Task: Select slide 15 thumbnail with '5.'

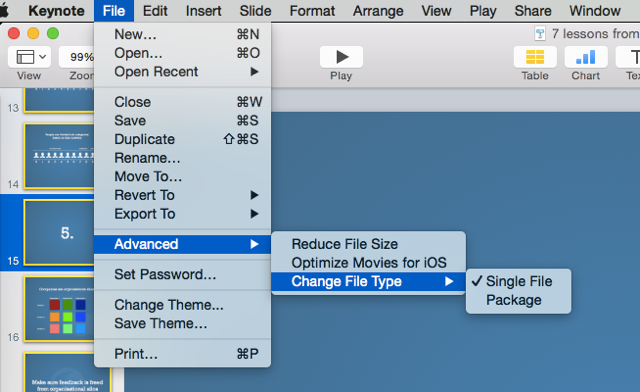Action: [x=59, y=232]
